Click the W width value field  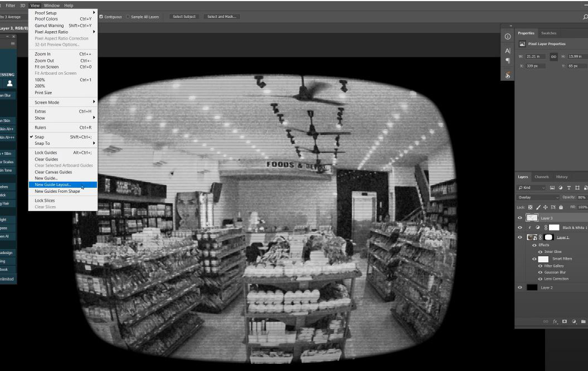point(534,57)
